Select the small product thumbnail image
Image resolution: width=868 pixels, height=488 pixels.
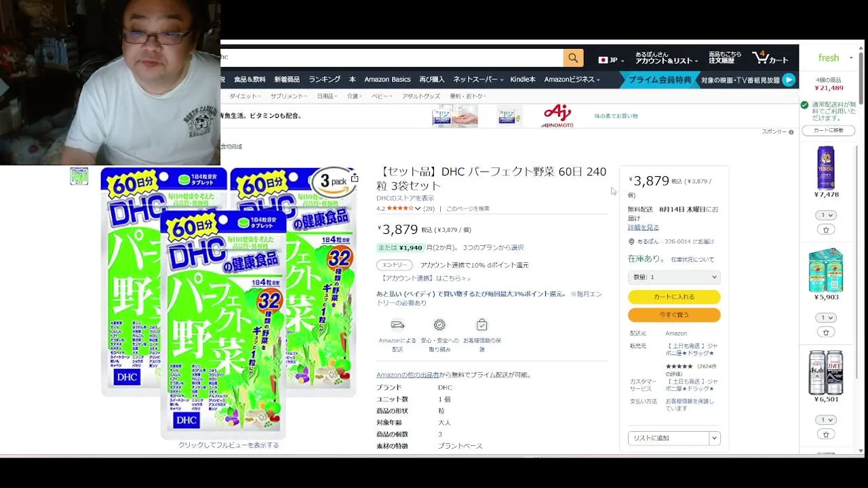tap(79, 176)
